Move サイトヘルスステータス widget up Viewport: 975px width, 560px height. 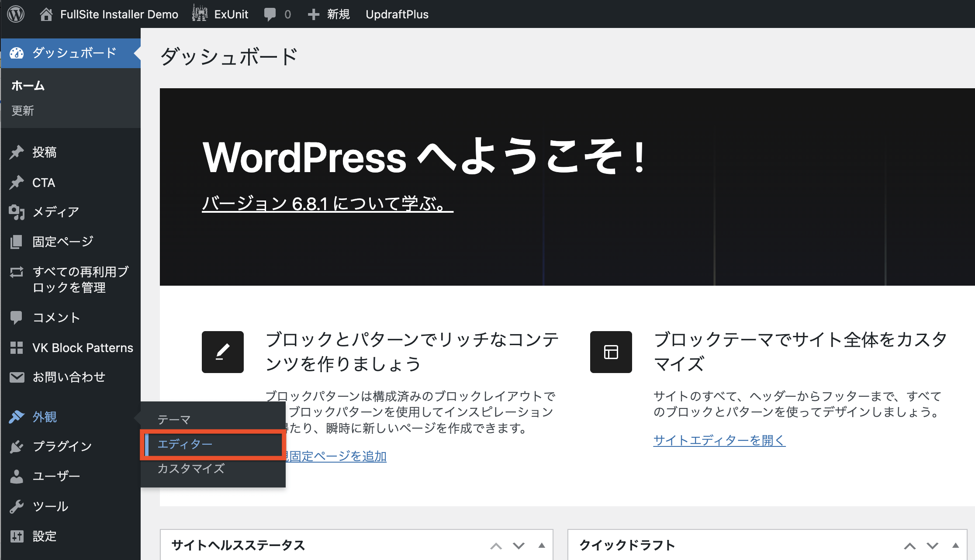tap(496, 546)
